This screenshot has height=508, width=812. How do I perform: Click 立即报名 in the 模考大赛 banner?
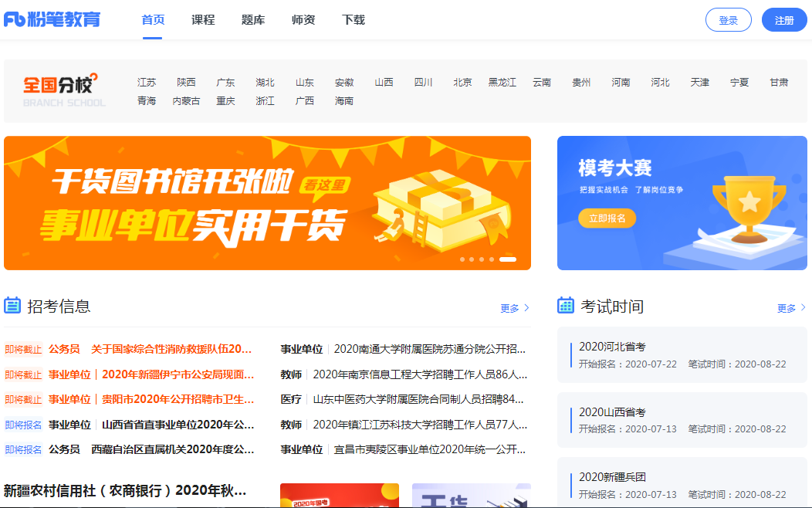[x=607, y=218]
